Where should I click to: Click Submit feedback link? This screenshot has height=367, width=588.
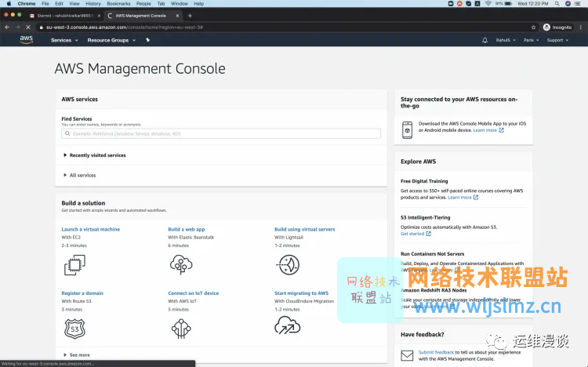pyautogui.click(x=436, y=352)
